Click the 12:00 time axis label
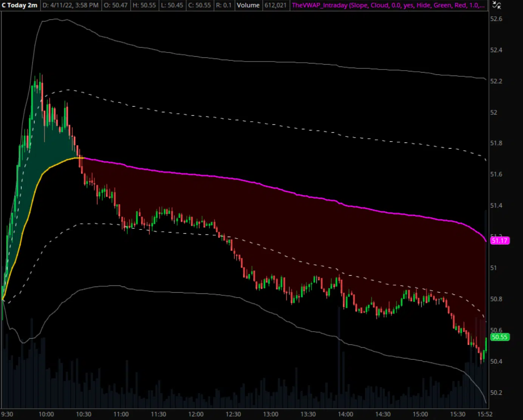The height and width of the screenshot is (420, 523). click(x=196, y=414)
